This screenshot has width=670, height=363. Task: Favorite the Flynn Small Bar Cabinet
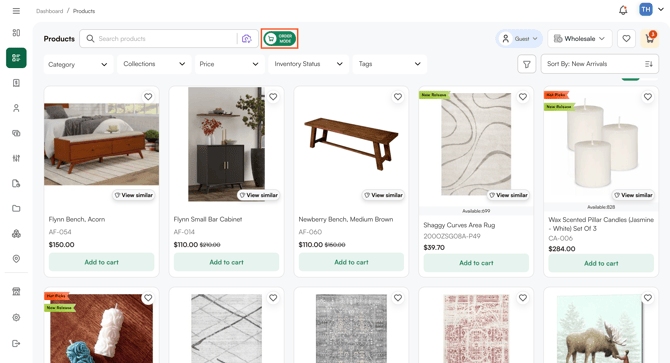tap(273, 97)
